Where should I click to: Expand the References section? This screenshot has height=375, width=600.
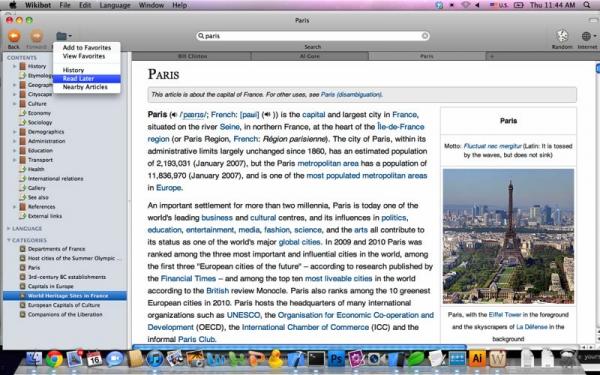pyautogui.click(x=15, y=207)
